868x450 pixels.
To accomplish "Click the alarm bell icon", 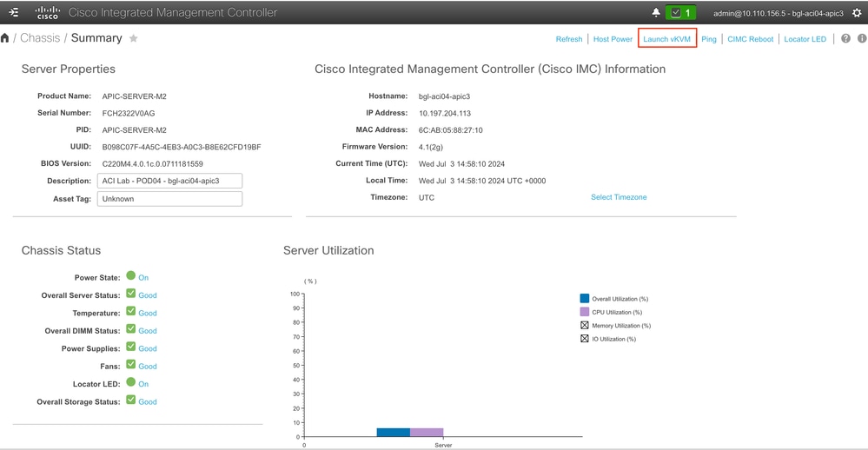I will point(656,13).
